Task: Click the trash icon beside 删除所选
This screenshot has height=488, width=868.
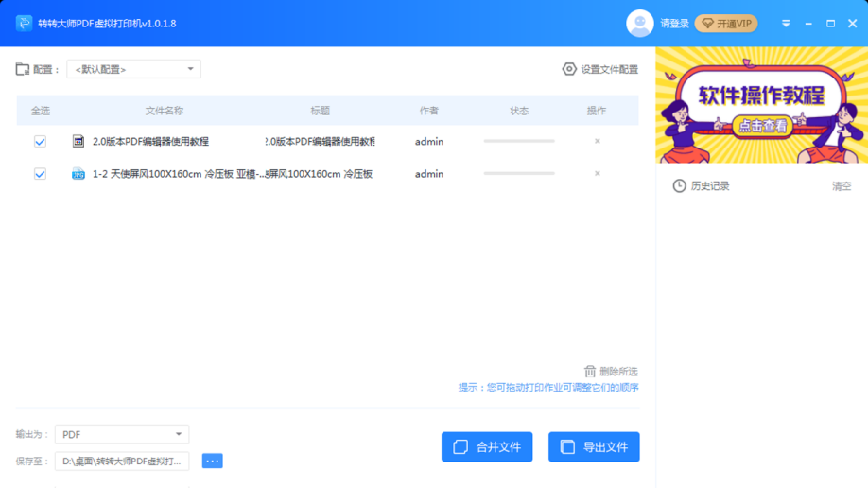Action: tap(590, 371)
